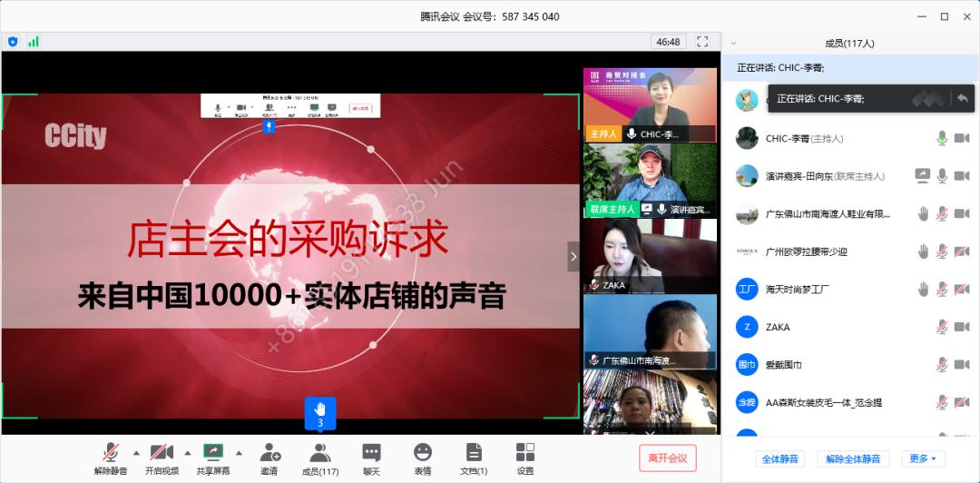Click the 离开会议 leave meeting button

pyautogui.click(x=668, y=458)
